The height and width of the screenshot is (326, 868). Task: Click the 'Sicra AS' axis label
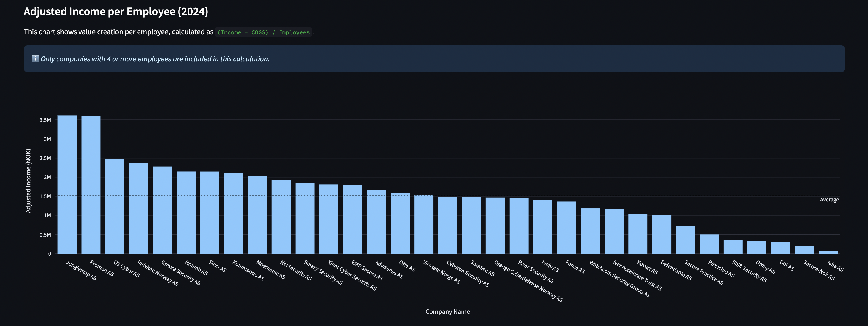217,266
